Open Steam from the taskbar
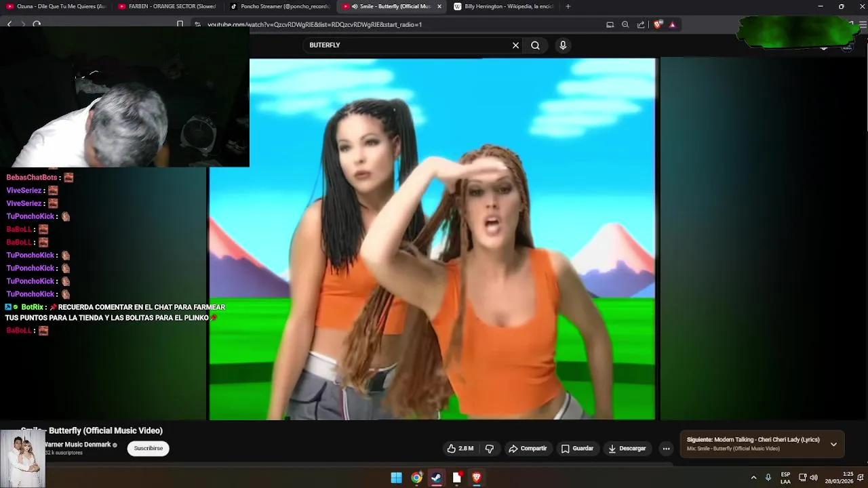The height and width of the screenshot is (488, 868). click(x=436, y=478)
